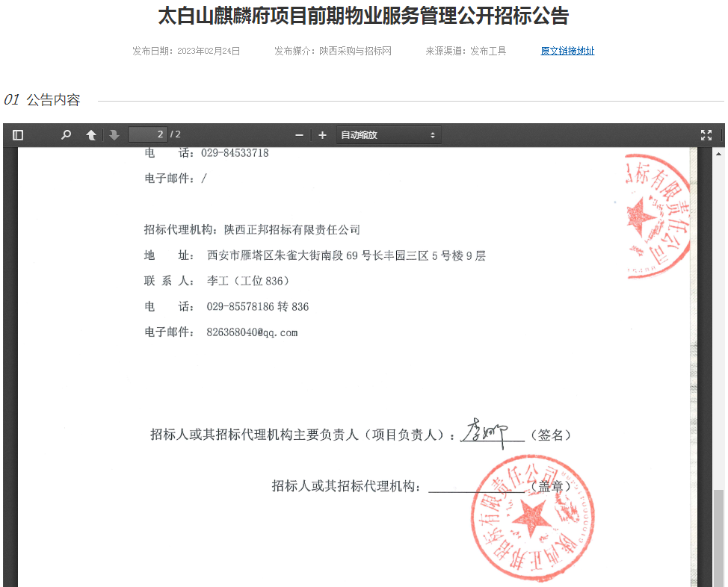Click the contact name 李工（工位 836）
This screenshot has width=728, height=587.
click(248, 282)
